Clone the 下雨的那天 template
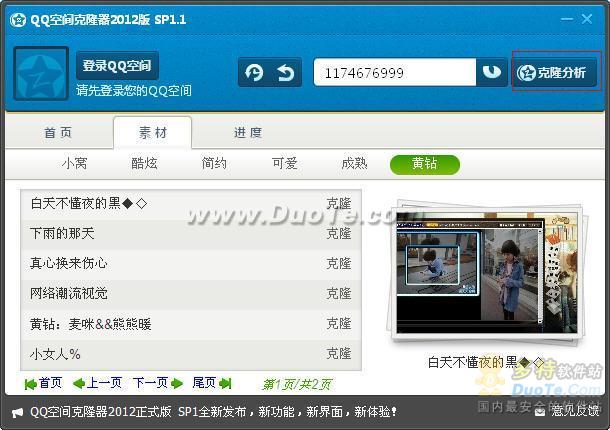The image size is (610, 430). pos(338,234)
